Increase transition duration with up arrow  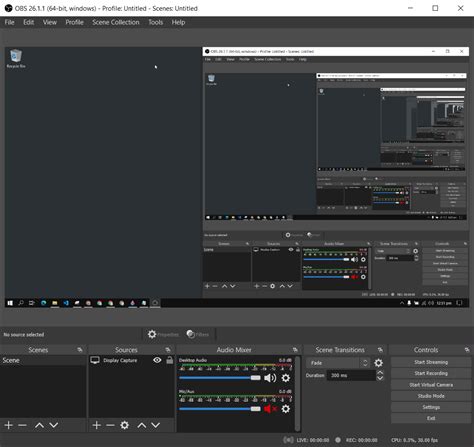pos(380,372)
